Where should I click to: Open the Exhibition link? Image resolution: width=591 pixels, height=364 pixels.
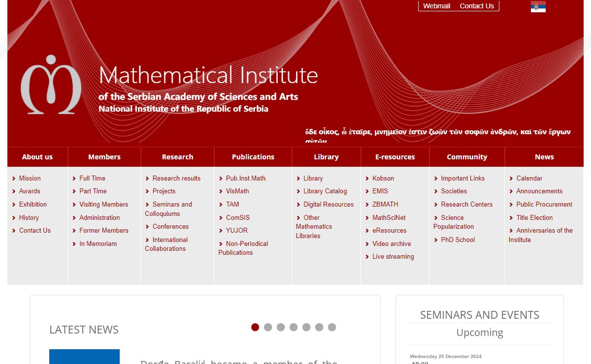click(33, 204)
